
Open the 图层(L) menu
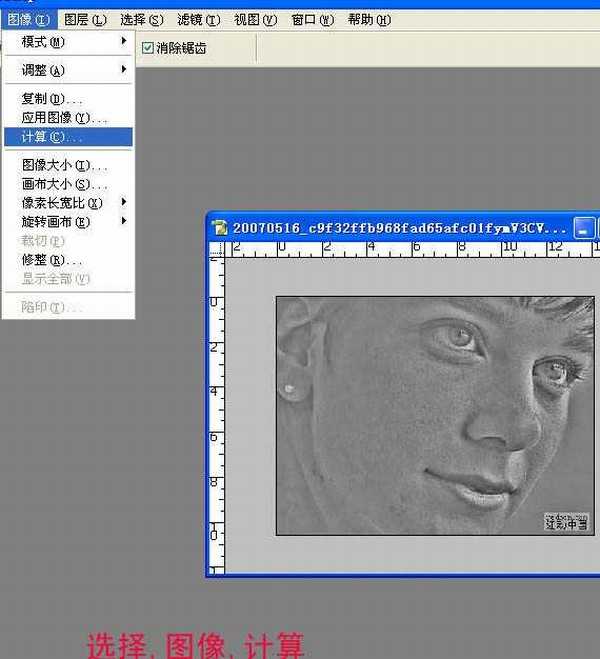click(x=84, y=19)
